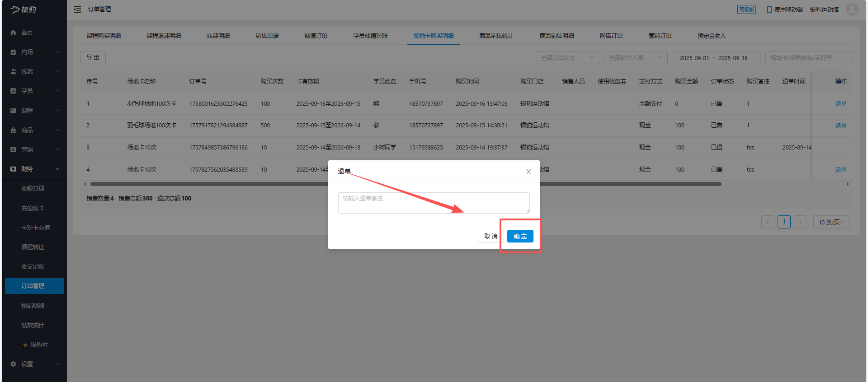The height and width of the screenshot is (382, 868).
Task: Click the 首页 home icon in sidebar
Action: (13, 33)
